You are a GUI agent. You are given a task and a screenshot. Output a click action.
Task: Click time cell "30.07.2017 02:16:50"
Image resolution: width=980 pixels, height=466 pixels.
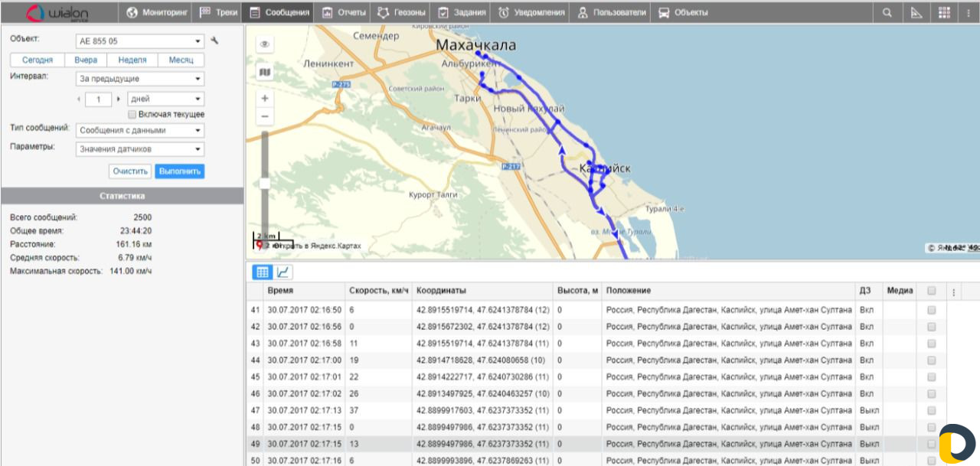coord(305,310)
